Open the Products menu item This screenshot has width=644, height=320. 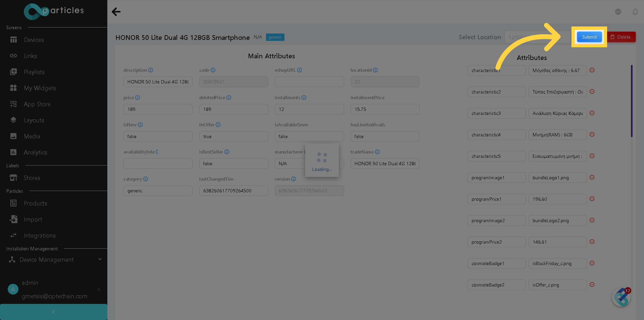[x=35, y=203]
